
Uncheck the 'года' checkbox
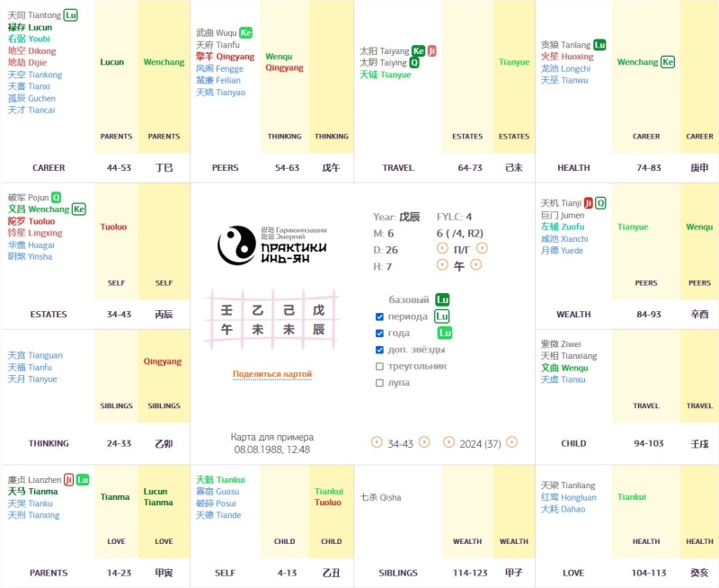380,333
